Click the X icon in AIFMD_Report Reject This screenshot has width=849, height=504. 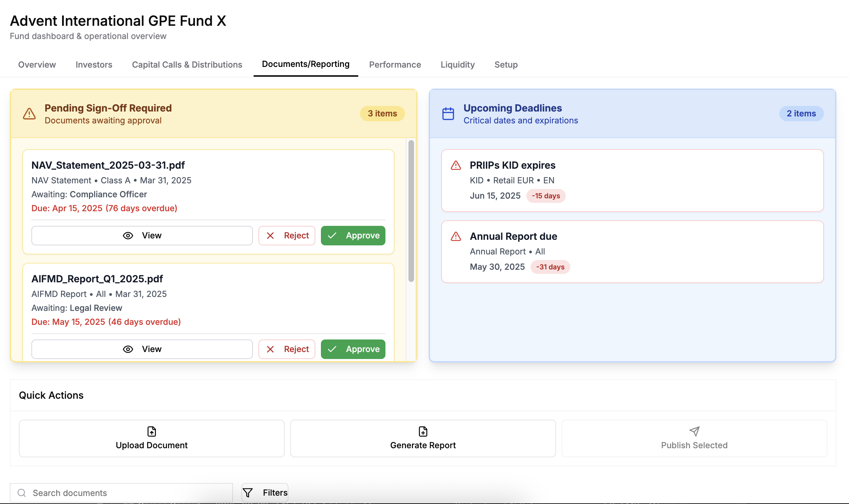pyautogui.click(x=270, y=349)
